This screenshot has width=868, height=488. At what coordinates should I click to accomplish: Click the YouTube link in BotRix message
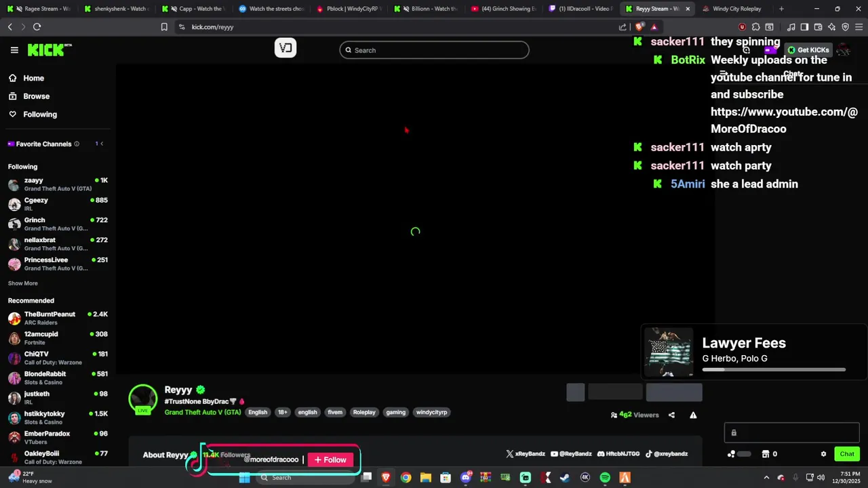(x=784, y=120)
